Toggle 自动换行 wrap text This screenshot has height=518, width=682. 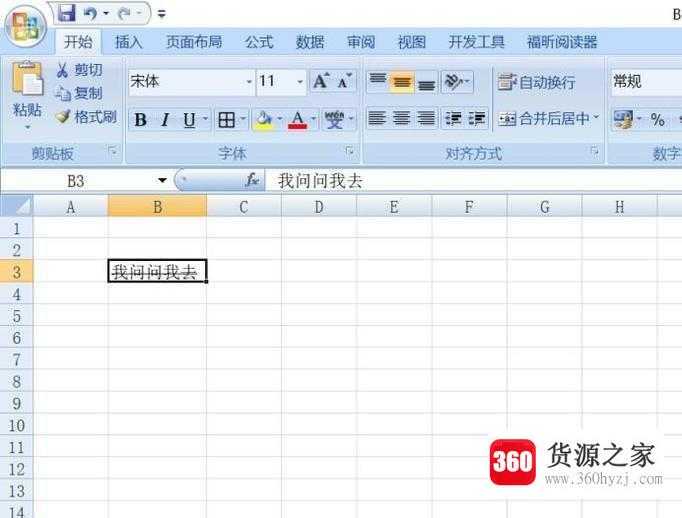pos(537,82)
